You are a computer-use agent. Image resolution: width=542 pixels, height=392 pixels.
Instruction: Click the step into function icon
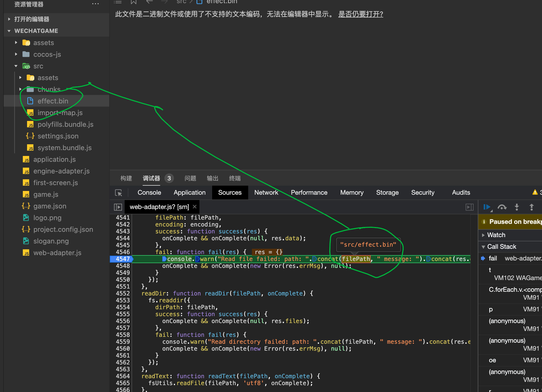[x=517, y=207]
